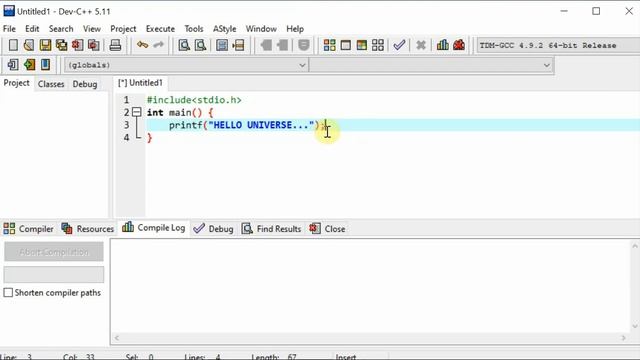Open an existing project or file
This screenshot has height=360, width=640.
(x=29, y=45)
